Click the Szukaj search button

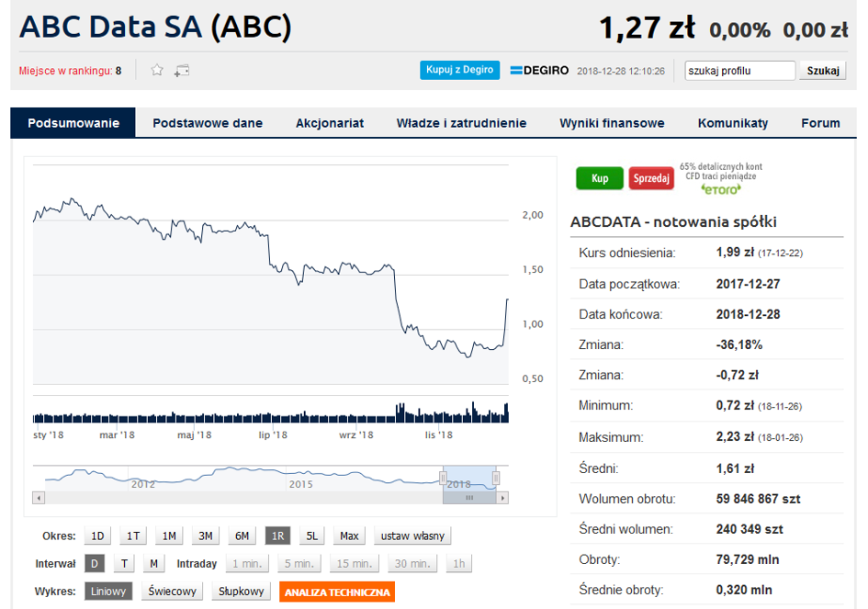823,71
